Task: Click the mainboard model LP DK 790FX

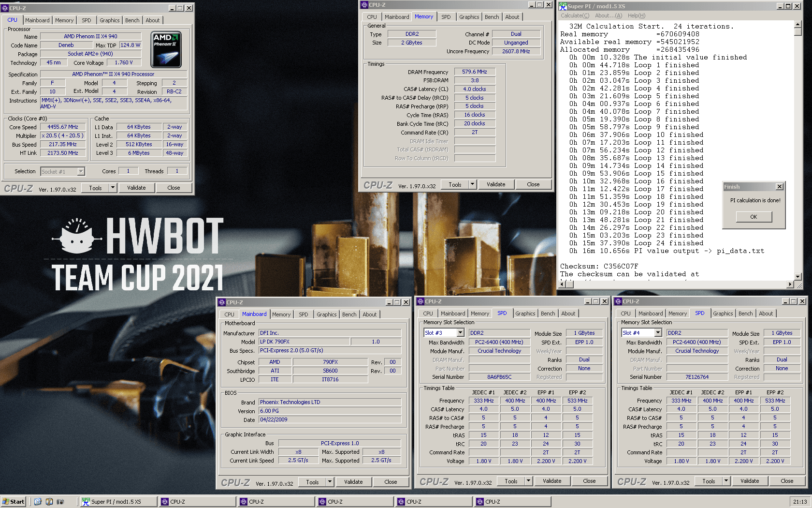Action: [304, 342]
